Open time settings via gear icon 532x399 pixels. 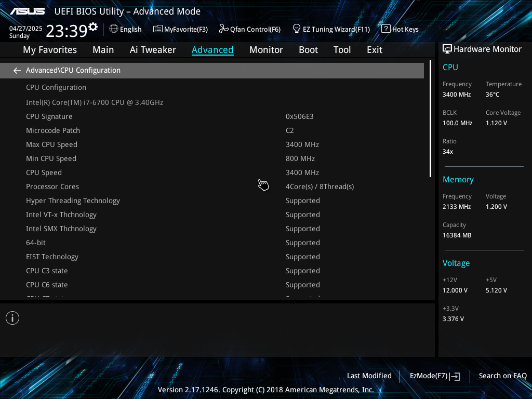93,27
